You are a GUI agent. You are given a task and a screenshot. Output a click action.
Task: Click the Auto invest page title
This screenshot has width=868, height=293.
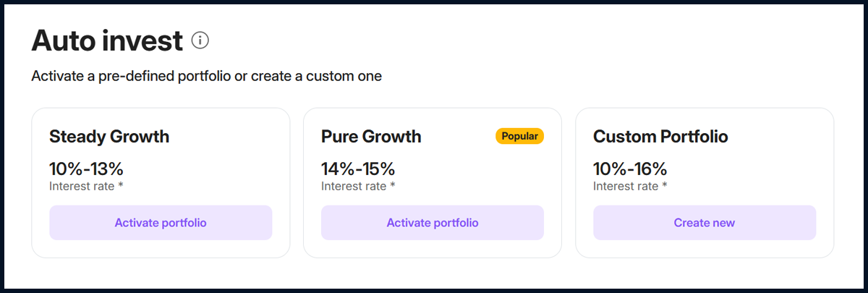pos(107,41)
